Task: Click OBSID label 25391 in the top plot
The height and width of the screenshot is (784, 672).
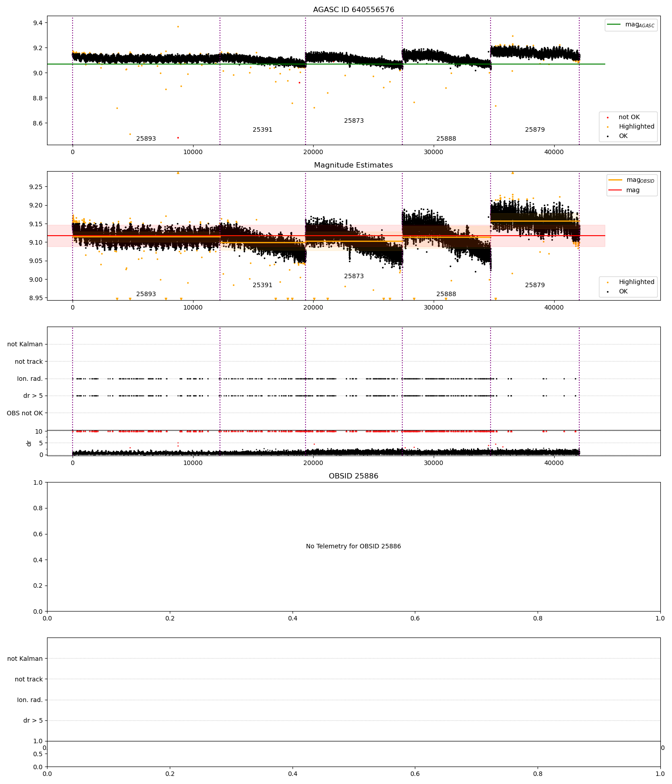Action: point(263,130)
